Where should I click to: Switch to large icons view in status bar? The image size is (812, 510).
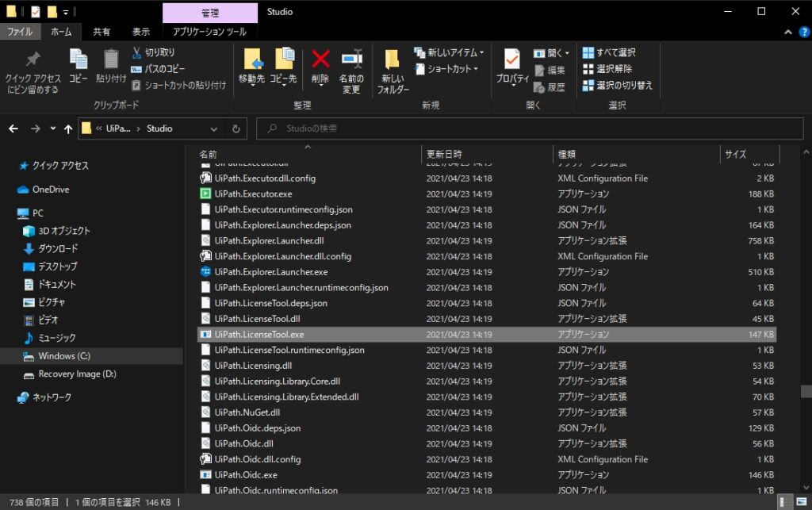point(802,502)
